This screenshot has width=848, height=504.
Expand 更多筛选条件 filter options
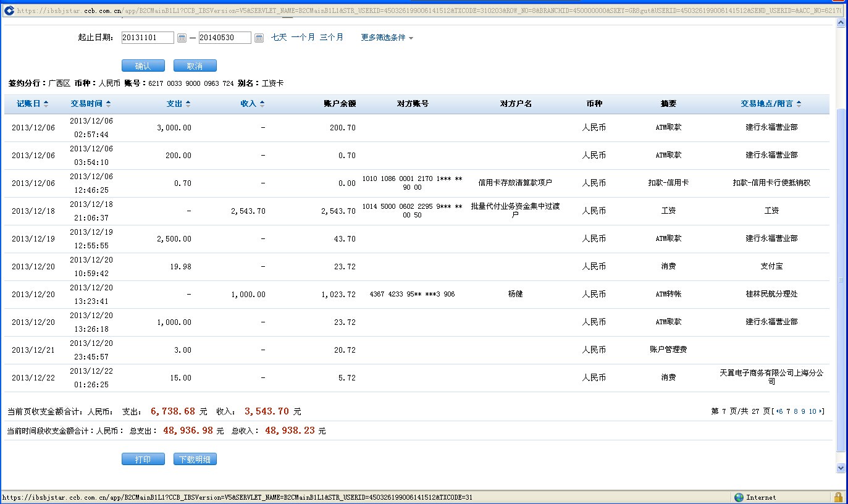coord(387,38)
